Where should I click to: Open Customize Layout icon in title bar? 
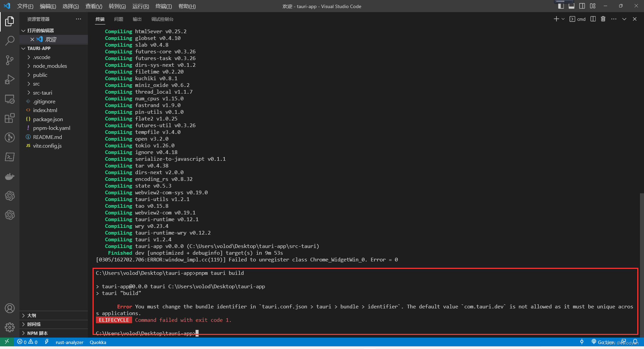click(593, 6)
